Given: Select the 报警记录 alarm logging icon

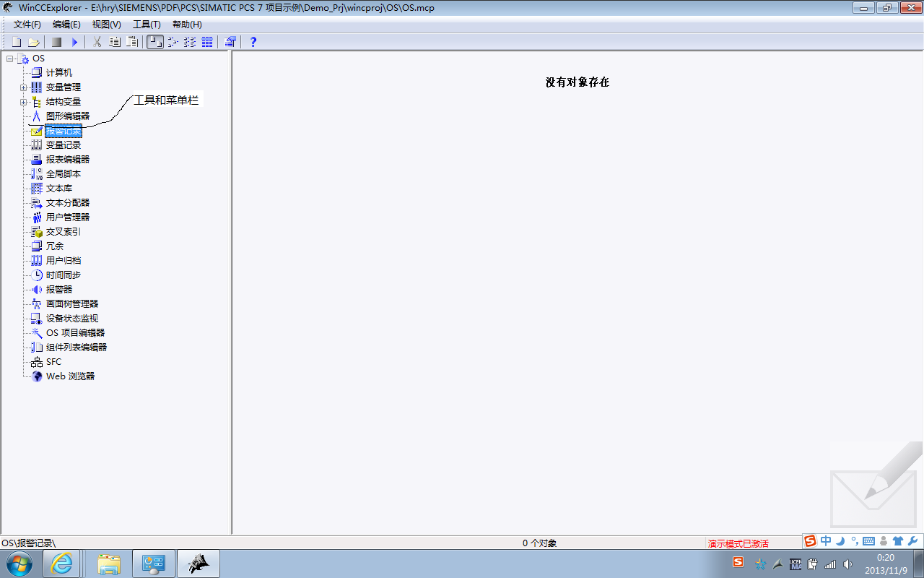Looking at the screenshot, I should [37, 131].
